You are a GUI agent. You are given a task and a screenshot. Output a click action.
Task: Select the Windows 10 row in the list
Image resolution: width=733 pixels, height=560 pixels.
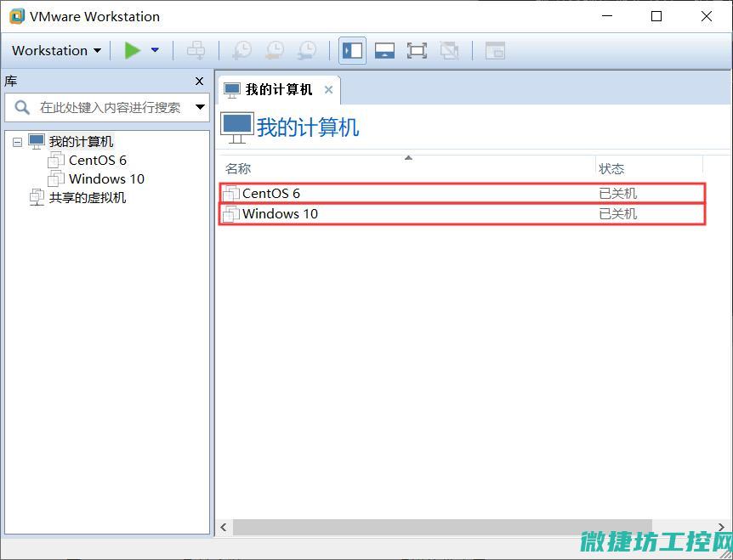tap(462, 214)
